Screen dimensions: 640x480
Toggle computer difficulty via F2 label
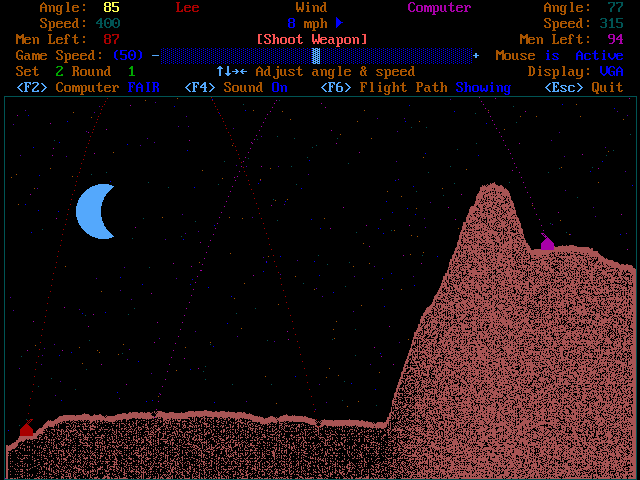[x=88, y=87]
